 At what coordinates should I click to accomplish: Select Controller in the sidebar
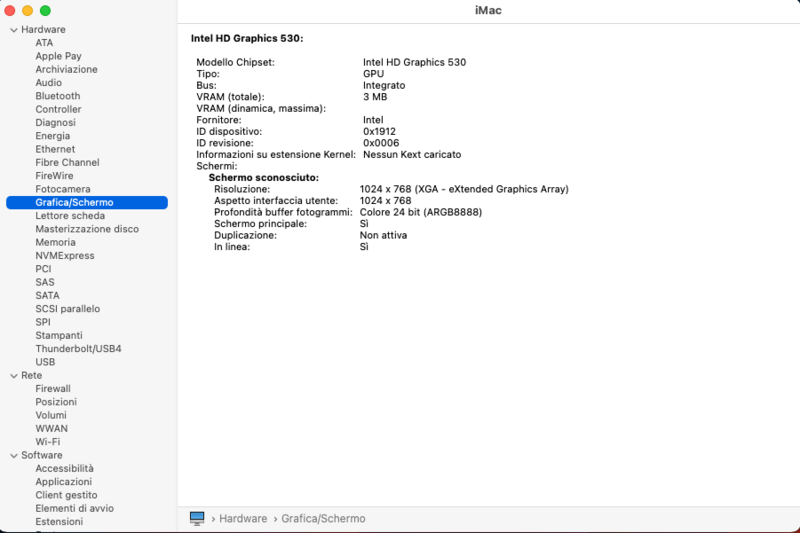[x=58, y=109]
